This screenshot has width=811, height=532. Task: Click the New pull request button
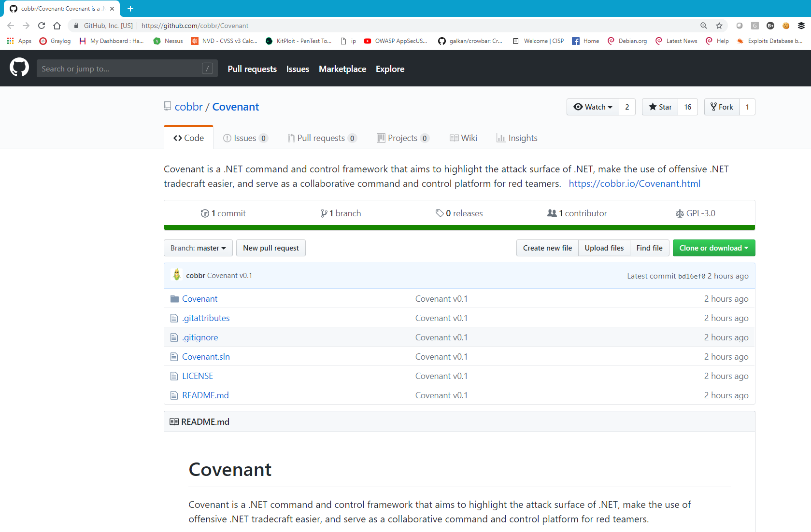coord(270,248)
